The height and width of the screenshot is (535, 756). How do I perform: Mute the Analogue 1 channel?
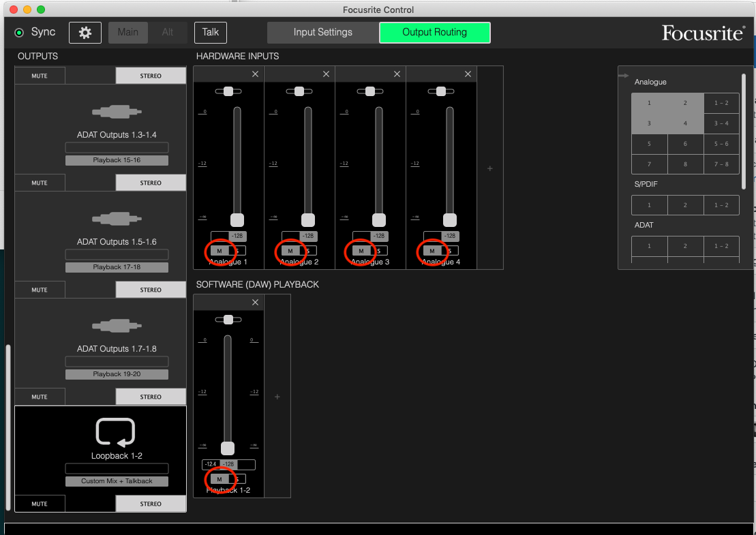(220, 251)
